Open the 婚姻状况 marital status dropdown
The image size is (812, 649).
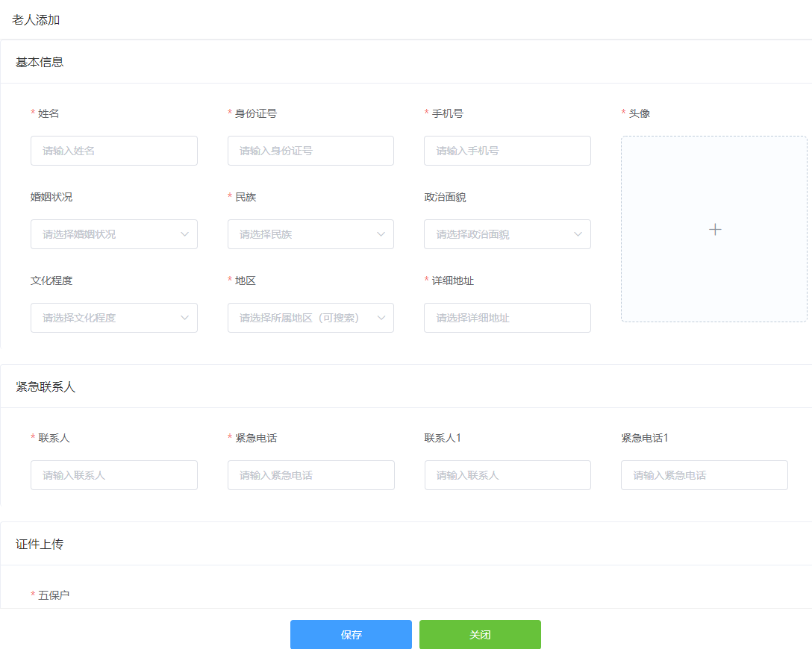tap(104, 234)
